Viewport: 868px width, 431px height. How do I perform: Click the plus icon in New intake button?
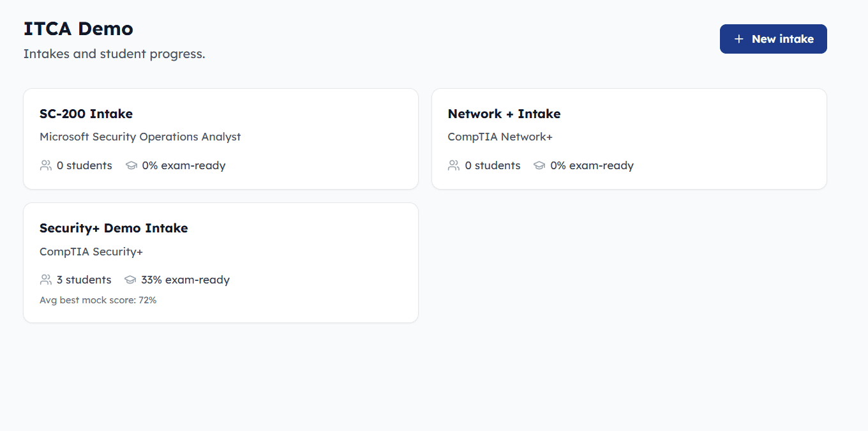point(739,39)
